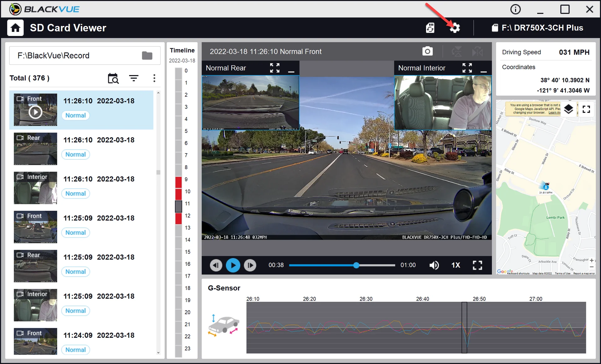
Task: Click the Timeline date 2022-03-18
Action: click(182, 61)
